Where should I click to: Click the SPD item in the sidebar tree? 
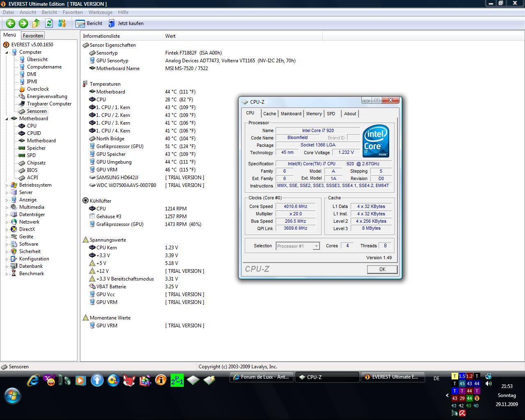coord(31,155)
